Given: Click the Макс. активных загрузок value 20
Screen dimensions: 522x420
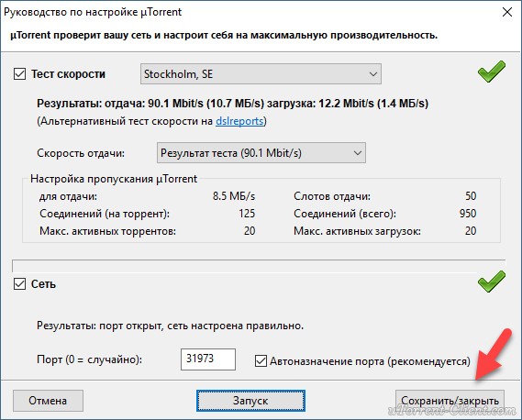Looking at the screenshot, I should [x=471, y=231].
